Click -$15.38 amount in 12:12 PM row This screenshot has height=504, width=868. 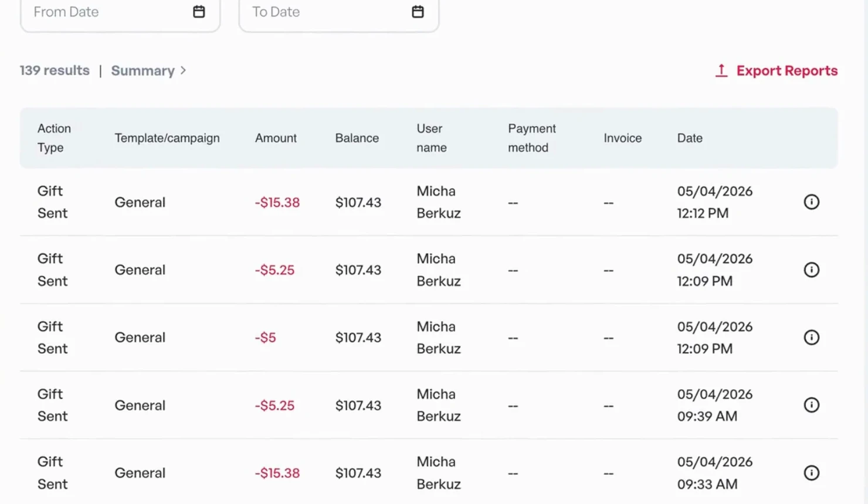[x=277, y=202]
